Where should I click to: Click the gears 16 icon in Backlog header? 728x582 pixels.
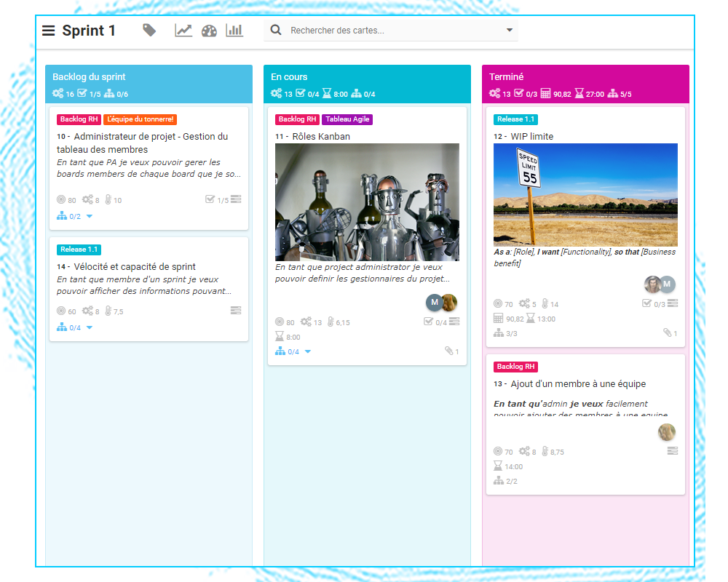[58, 93]
